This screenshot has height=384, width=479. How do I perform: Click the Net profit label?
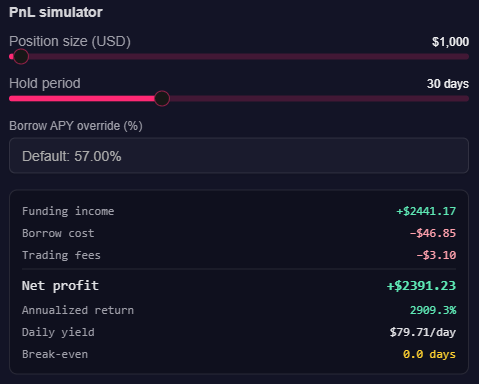coord(60,286)
